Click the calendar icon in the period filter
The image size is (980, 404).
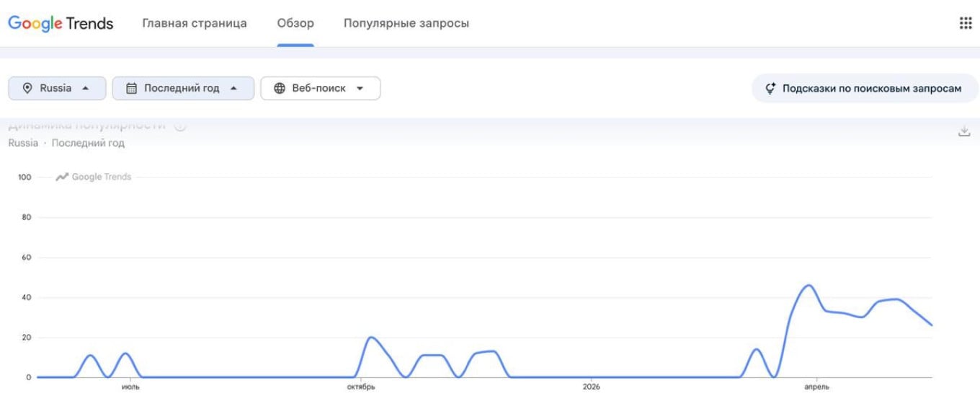click(131, 88)
